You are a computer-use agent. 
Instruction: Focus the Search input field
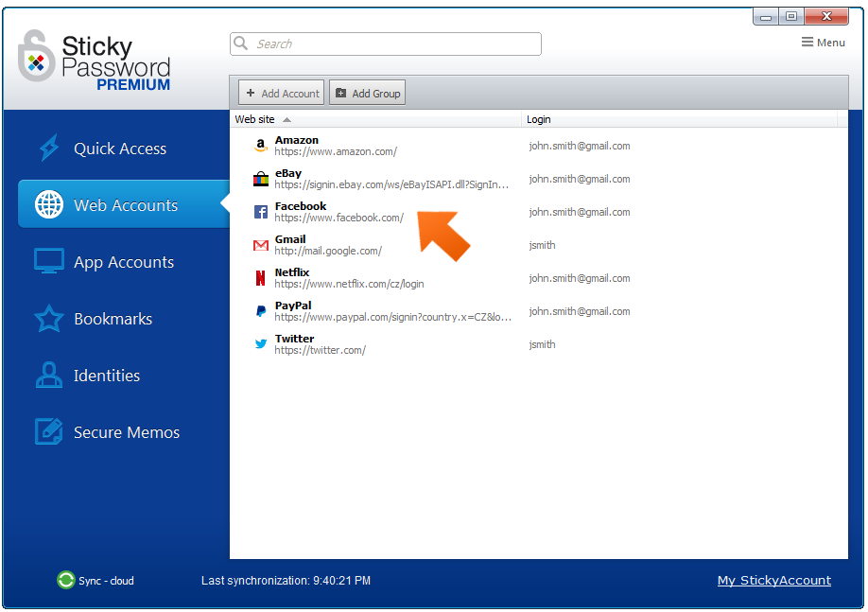coord(386,44)
